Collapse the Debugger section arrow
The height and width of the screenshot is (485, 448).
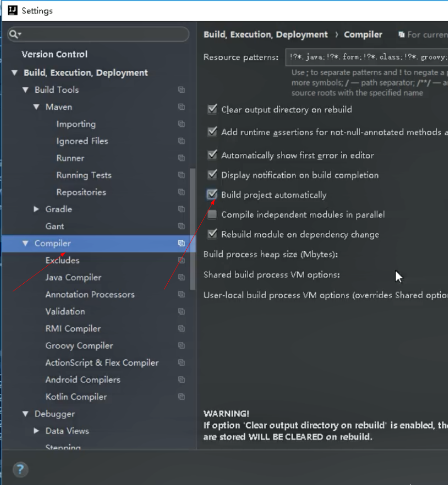(26, 414)
